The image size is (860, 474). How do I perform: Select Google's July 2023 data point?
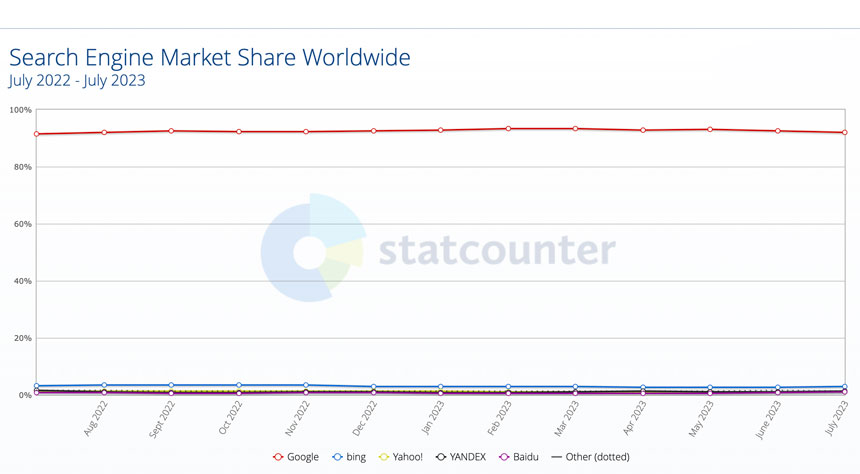tap(844, 132)
